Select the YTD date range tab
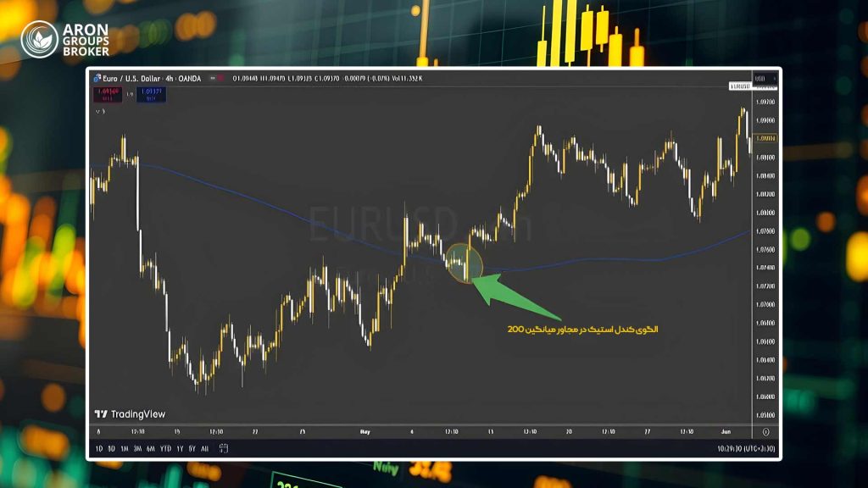The height and width of the screenshot is (488, 868). click(165, 449)
